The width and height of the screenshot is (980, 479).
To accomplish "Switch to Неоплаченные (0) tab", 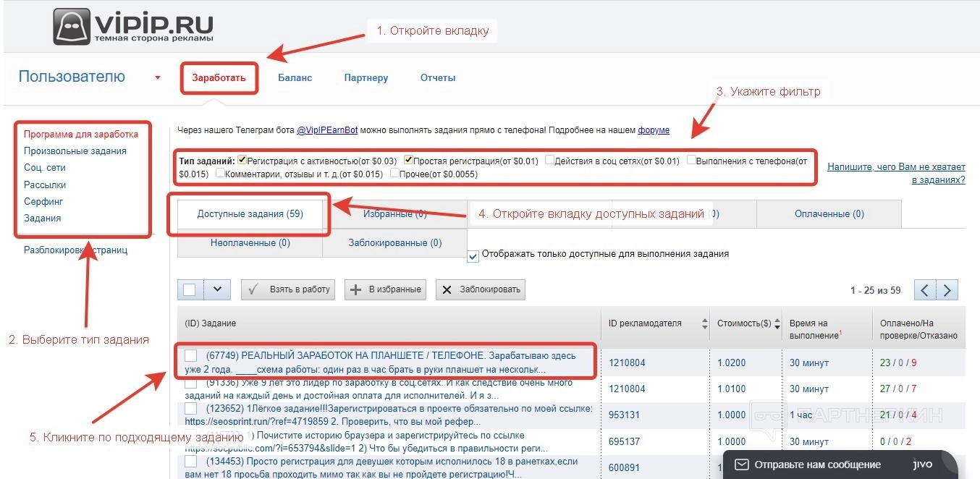I will click(250, 243).
